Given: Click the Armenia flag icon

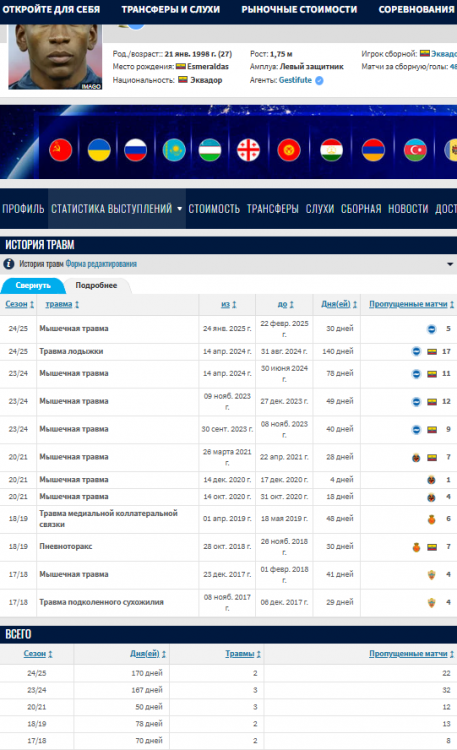Looking at the screenshot, I should (373, 150).
